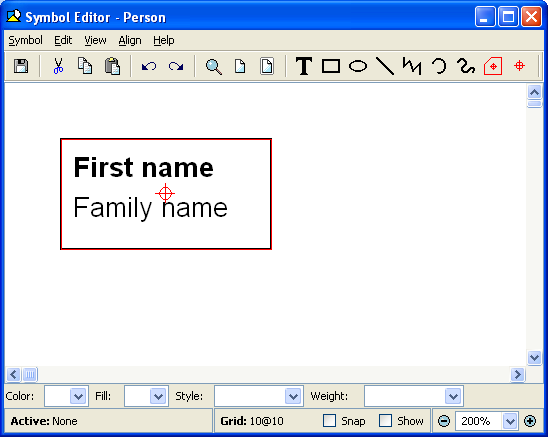
Task: Select the Text tool
Action: (304, 66)
